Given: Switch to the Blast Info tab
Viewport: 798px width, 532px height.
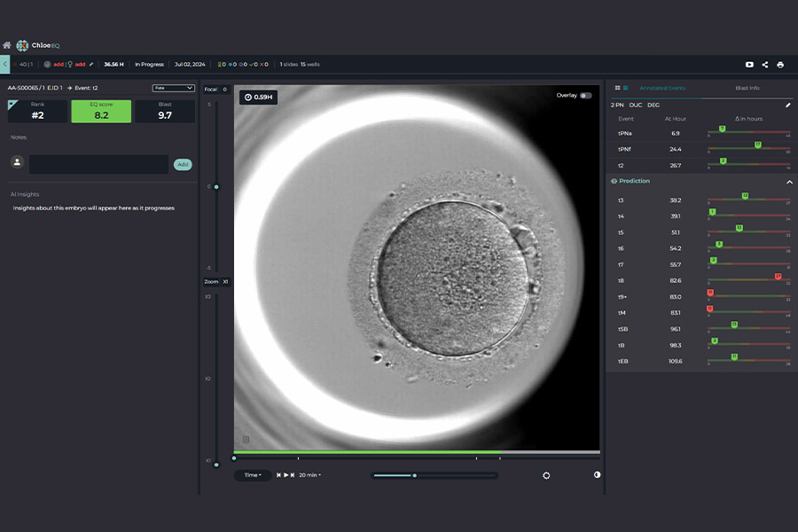Looking at the screenshot, I should pos(747,88).
